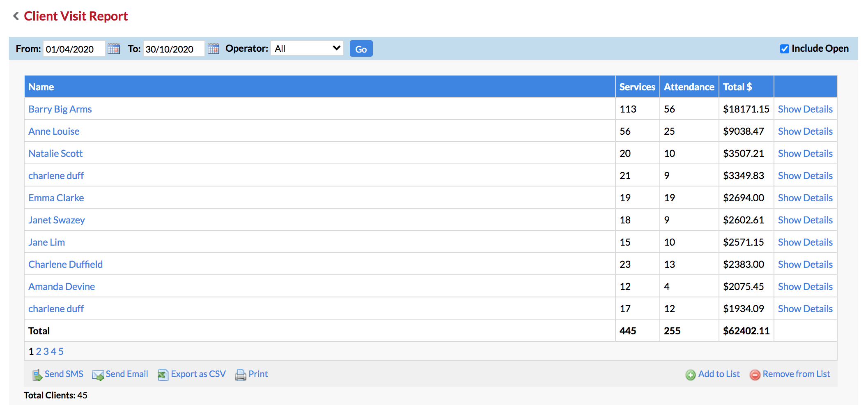Open client Amanda Devine
Screen dimensions: 868x405
click(62, 287)
